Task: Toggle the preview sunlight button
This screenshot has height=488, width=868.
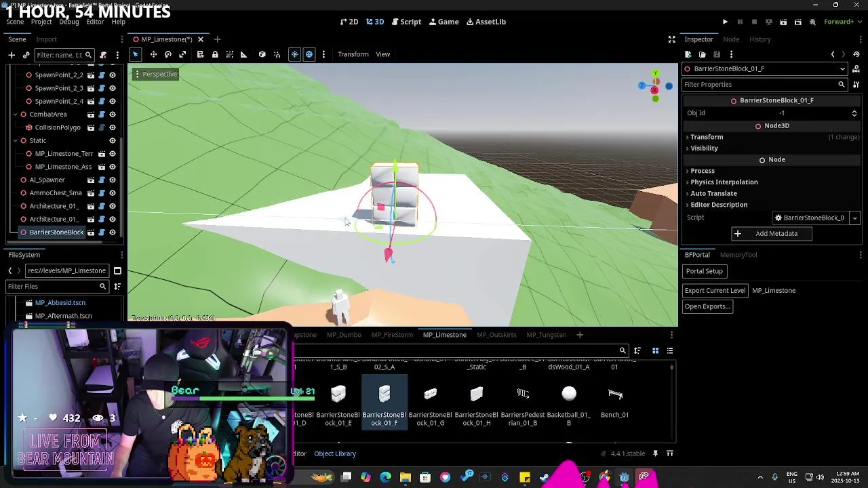Action: point(294,54)
